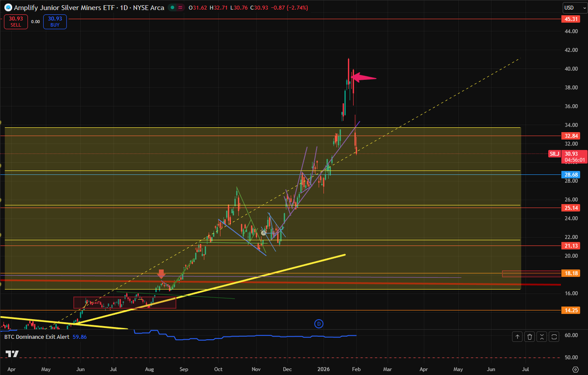
Task: Click the 0.00 spread value
Action: pos(35,22)
